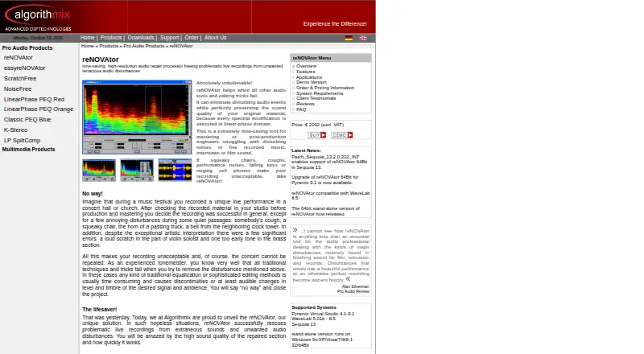
Task: Open NoiseFree product page
Action: click(18, 88)
